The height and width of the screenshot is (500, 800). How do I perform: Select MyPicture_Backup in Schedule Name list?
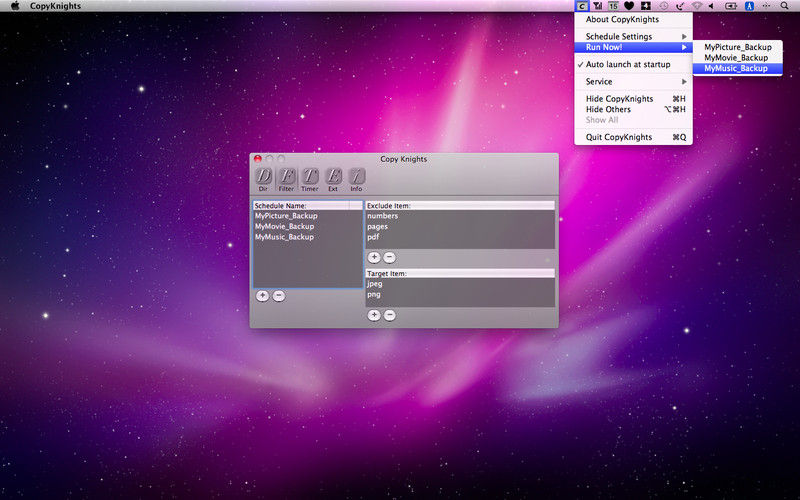click(x=308, y=216)
